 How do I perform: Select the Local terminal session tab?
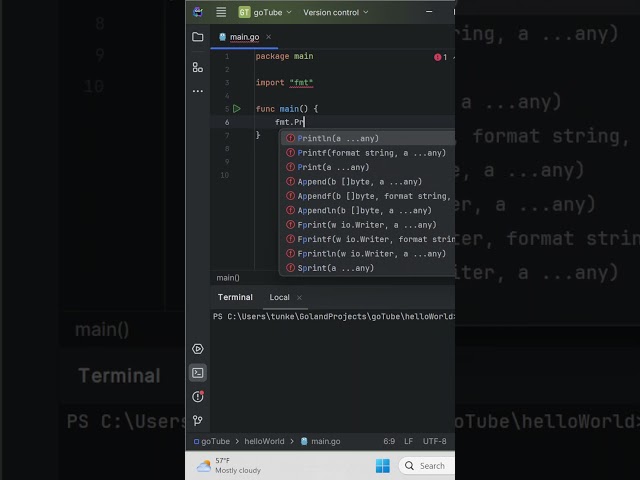pyautogui.click(x=280, y=297)
